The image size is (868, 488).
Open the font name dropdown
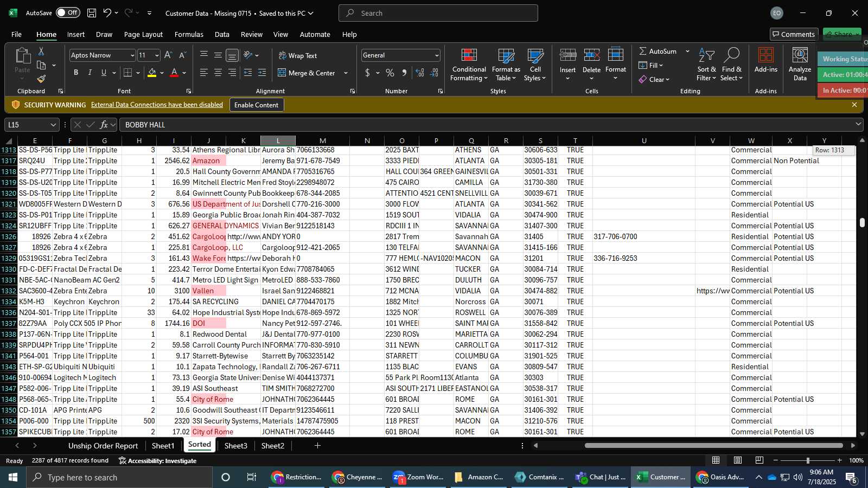132,55
